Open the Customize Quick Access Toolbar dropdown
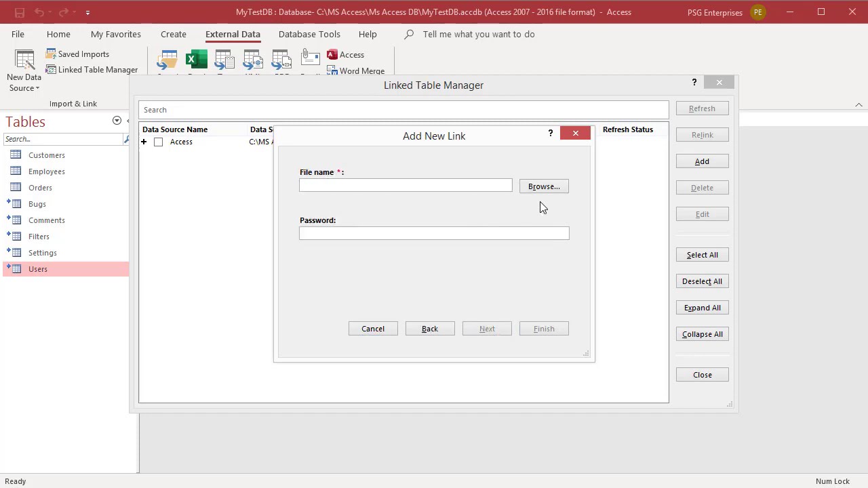Viewport: 868px width, 488px height. tap(87, 12)
